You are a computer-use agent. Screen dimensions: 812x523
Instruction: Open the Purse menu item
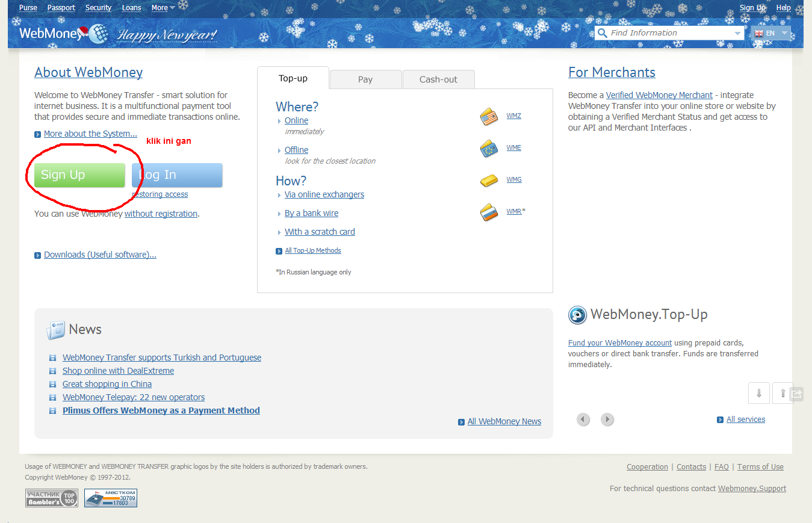28,8
